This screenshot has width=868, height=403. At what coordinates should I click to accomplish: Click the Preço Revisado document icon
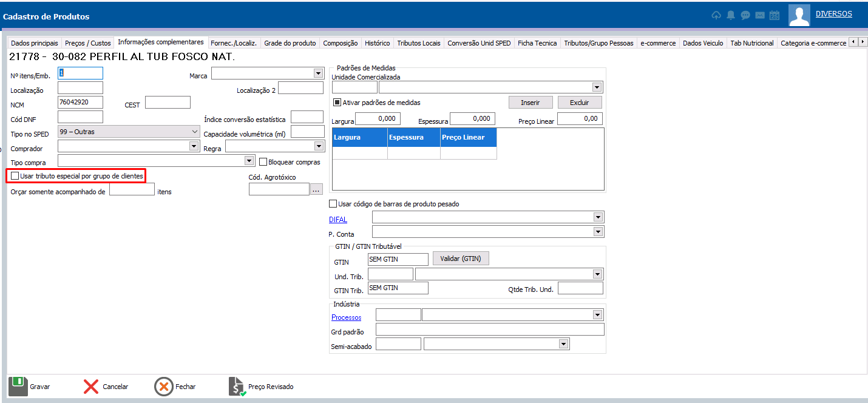pyautogui.click(x=237, y=387)
